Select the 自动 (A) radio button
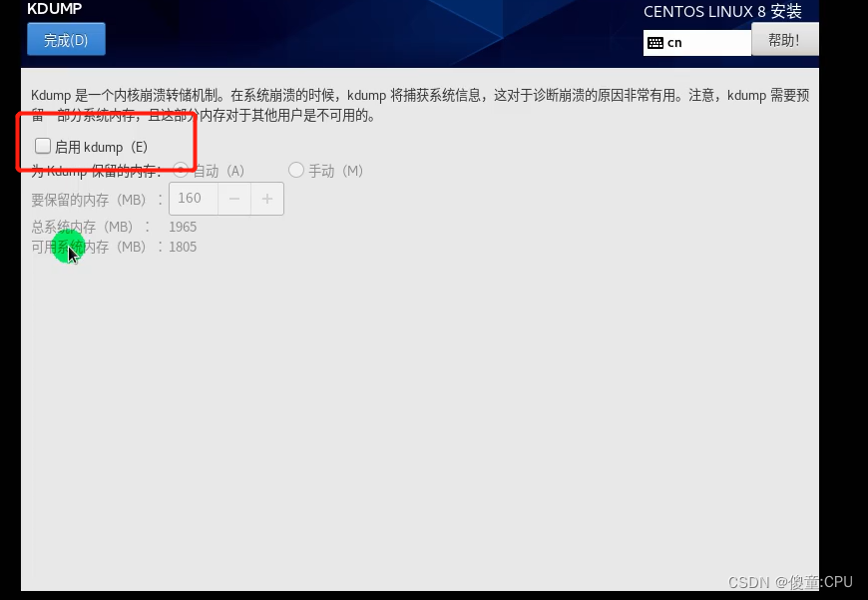The height and width of the screenshot is (600, 868). pyautogui.click(x=180, y=170)
